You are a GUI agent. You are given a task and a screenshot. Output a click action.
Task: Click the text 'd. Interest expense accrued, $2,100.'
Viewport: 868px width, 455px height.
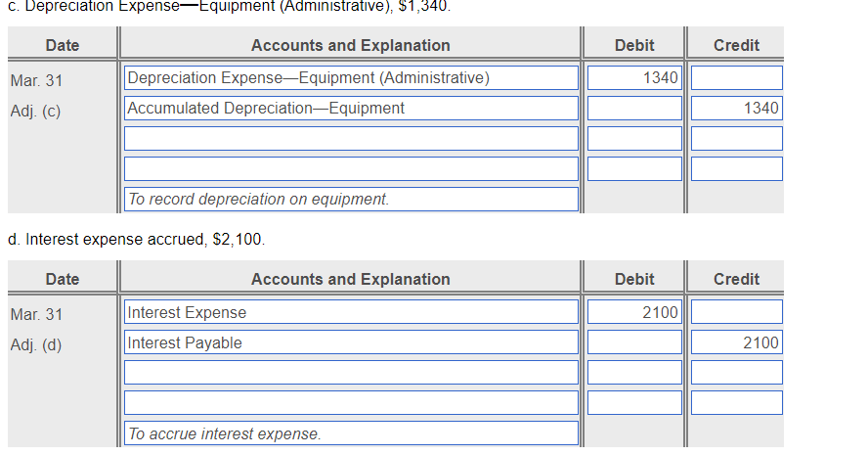point(136,240)
